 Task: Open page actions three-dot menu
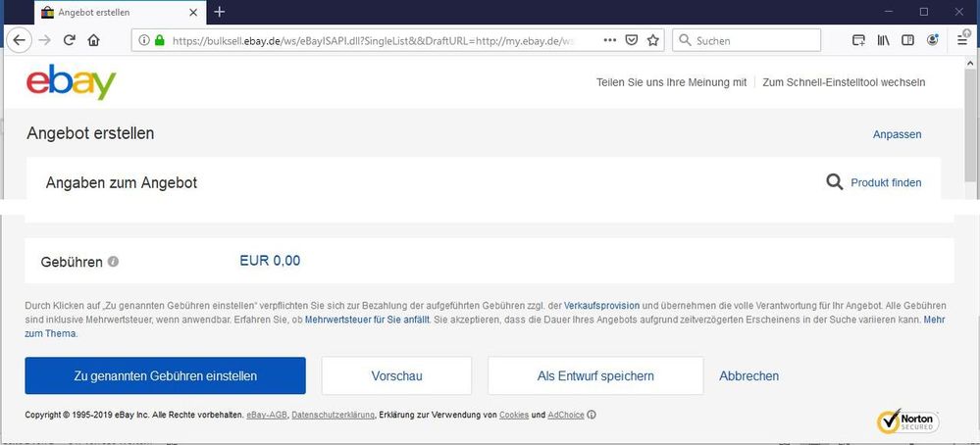click(610, 40)
